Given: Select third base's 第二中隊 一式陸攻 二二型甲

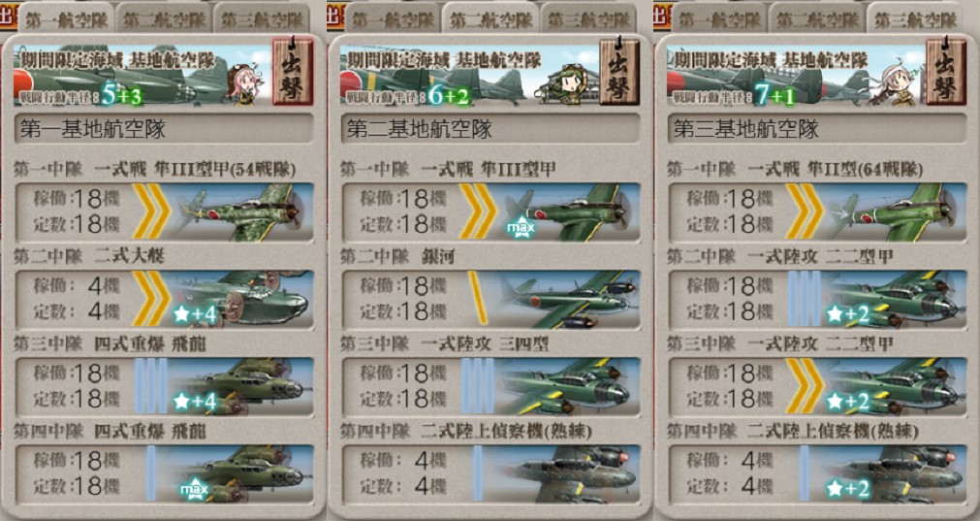Looking at the screenshot, I should 817,299.
